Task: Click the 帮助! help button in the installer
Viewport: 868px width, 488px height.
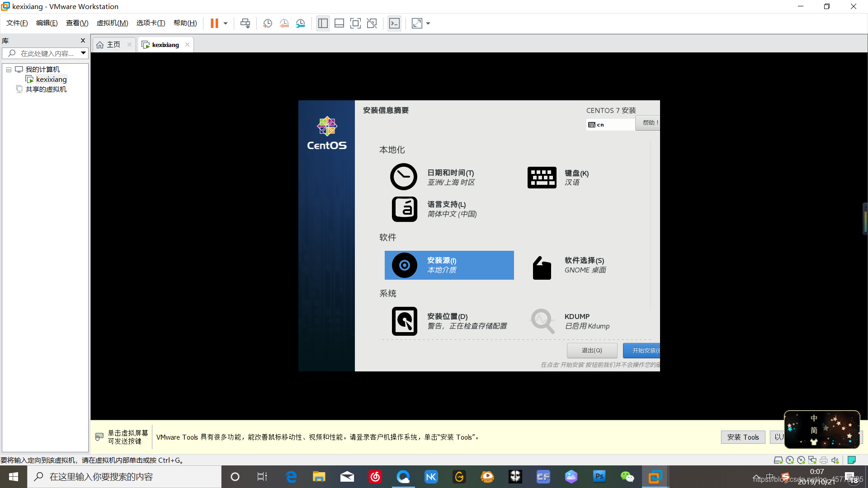Action: (x=647, y=123)
